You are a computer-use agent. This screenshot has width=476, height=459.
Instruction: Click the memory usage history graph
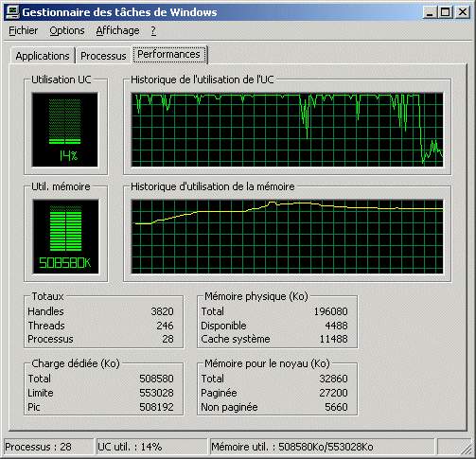[287, 237]
